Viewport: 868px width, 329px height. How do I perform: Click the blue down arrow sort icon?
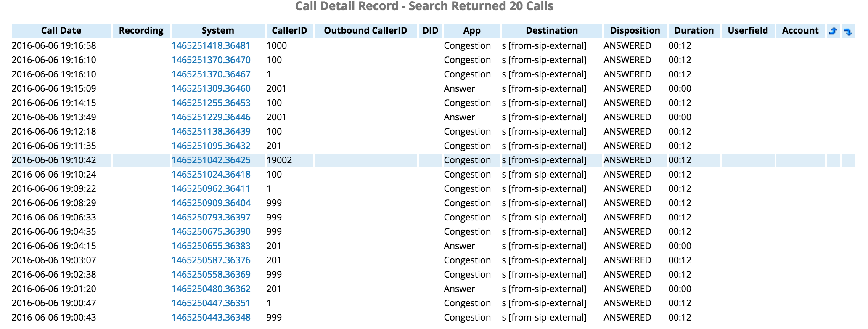coord(848,32)
